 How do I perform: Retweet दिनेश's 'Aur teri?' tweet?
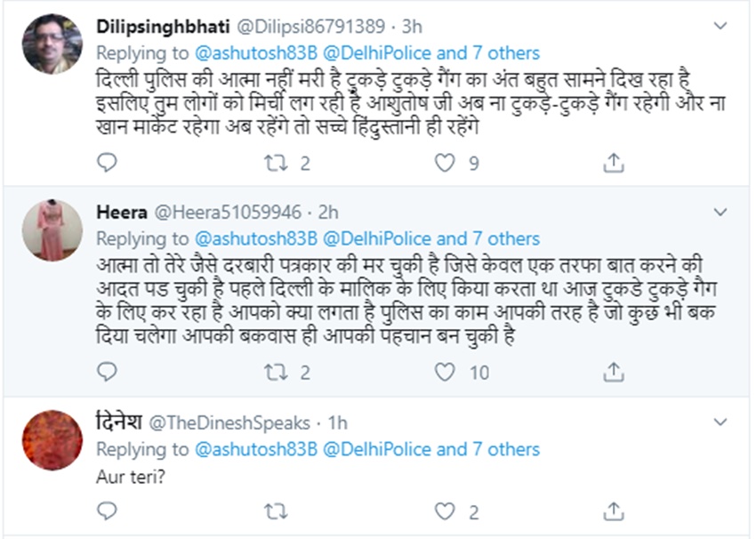pyautogui.click(x=277, y=511)
